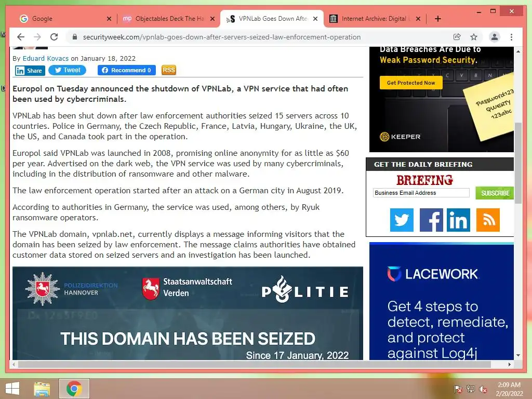Open the Chrome profile avatar menu

click(495, 37)
